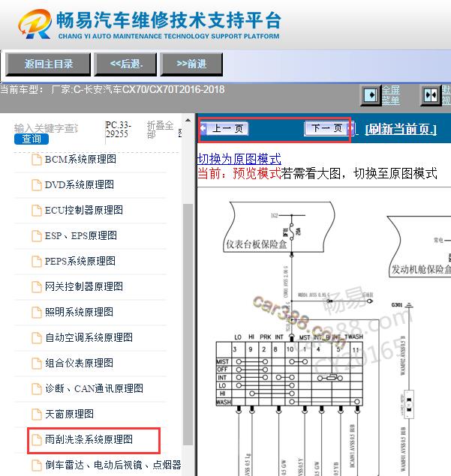Image resolution: width=451 pixels, height=476 pixels.
Task: Click document icon beside PEPS系统原理图
Action: coord(37,262)
